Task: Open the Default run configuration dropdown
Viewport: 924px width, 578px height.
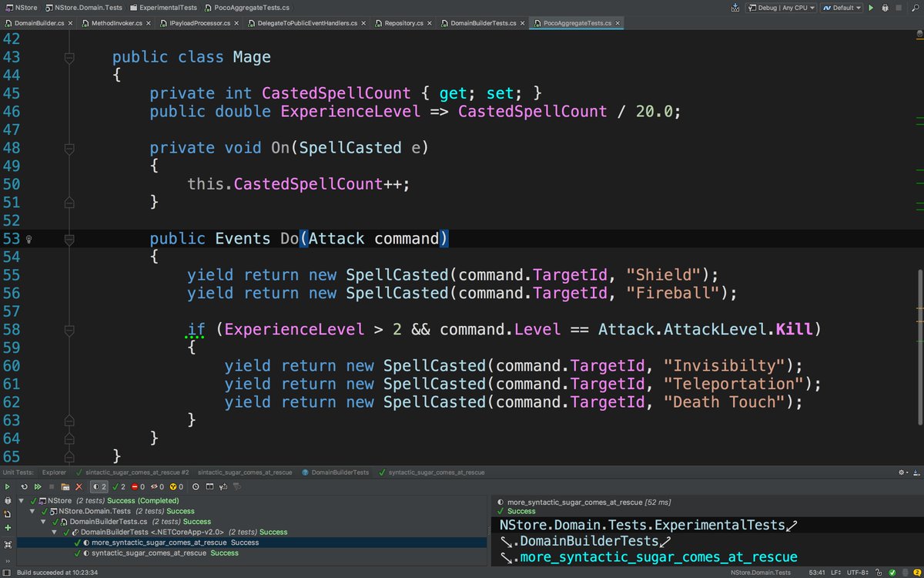Action: coord(841,8)
